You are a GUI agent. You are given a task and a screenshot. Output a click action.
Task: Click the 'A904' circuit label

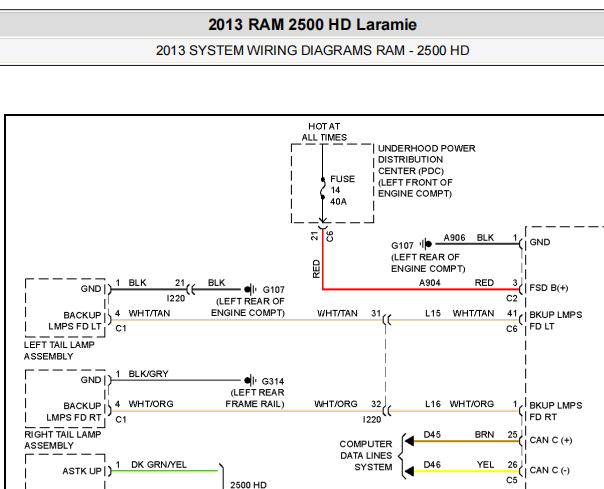click(430, 283)
